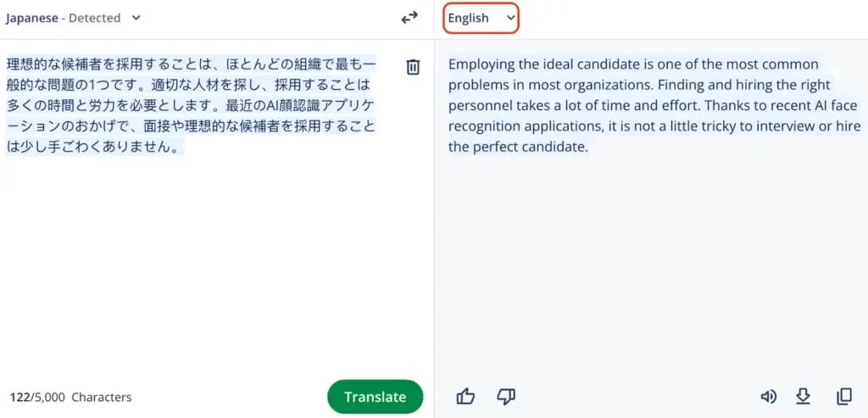Give the translation a thumbs down
This screenshot has height=418, width=868.
coord(506,396)
